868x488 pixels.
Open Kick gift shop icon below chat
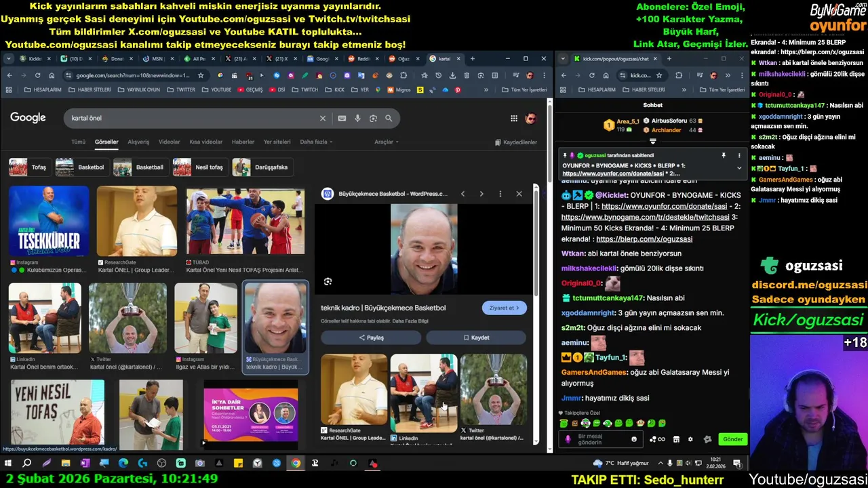pos(675,439)
